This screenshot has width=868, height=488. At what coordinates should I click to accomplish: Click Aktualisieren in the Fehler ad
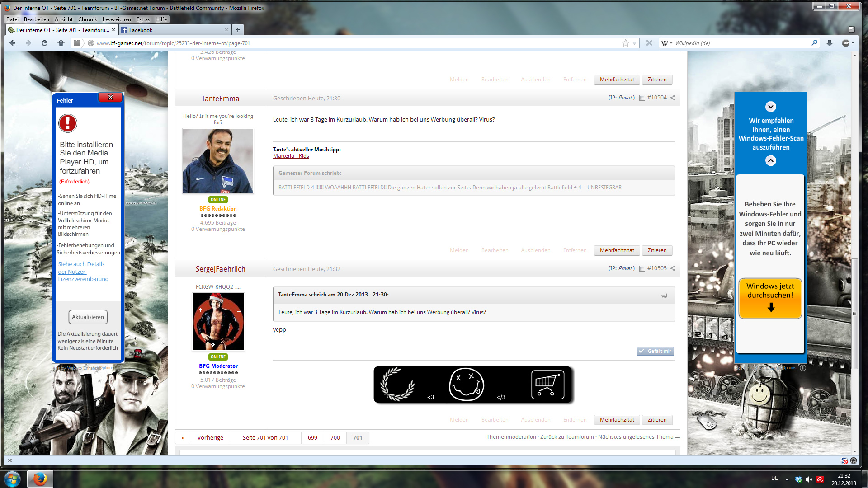point(88,317)
